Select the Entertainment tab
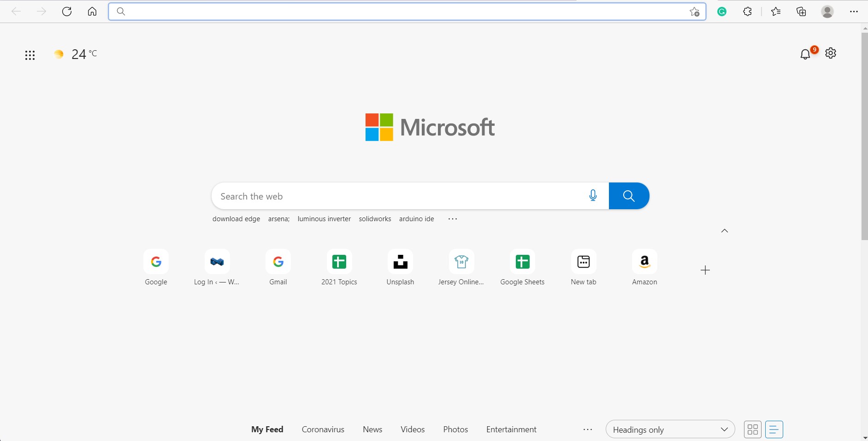 (x=511, y=429)
